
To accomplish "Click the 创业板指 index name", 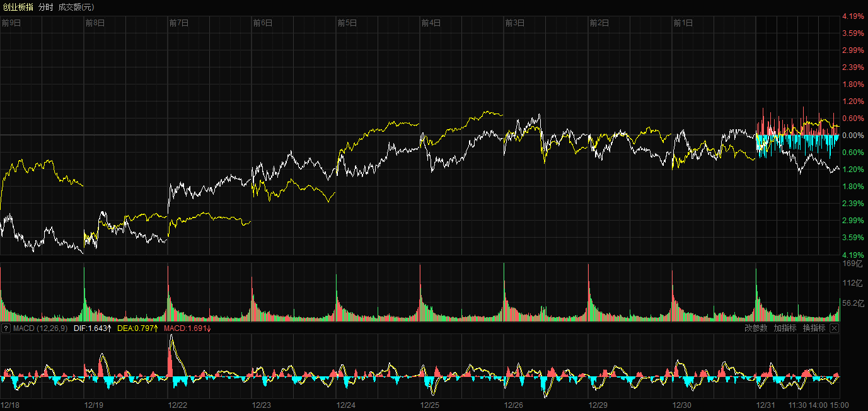I will point(18,7).
